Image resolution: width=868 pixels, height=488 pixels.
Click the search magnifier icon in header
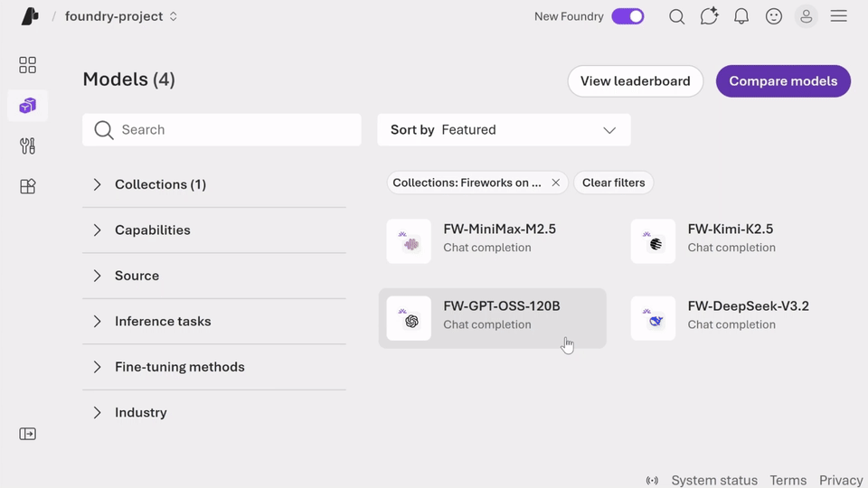point(676,16)
